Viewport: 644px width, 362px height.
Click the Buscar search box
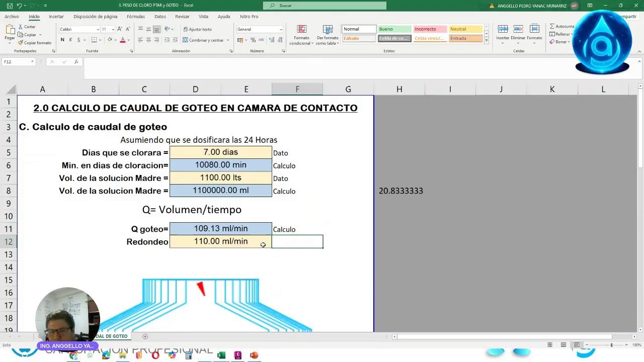325,6
